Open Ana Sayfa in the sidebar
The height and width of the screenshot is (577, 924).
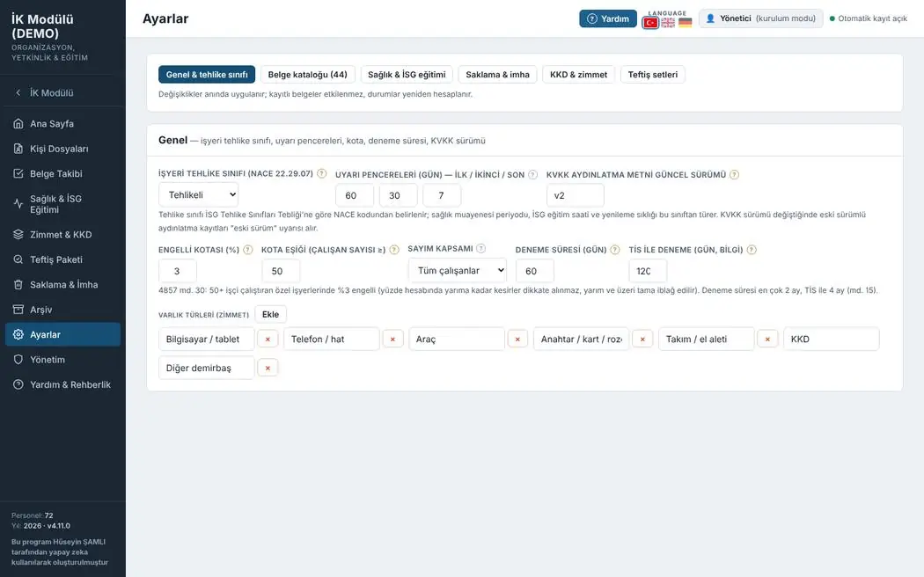[62, 124]
